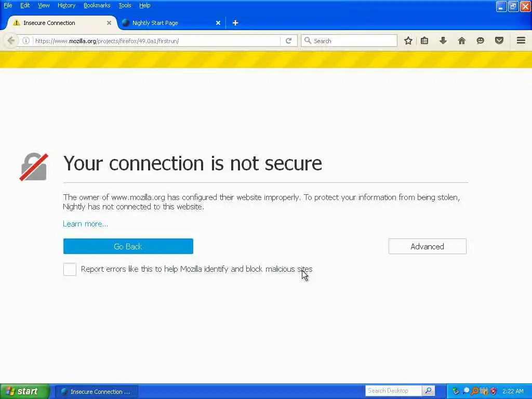Save page to Pocket icon

[x=499, y=41]
